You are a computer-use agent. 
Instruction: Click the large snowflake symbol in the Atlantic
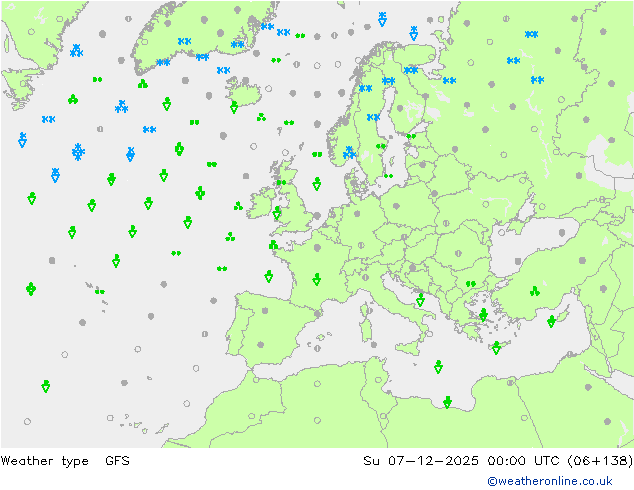78,152
